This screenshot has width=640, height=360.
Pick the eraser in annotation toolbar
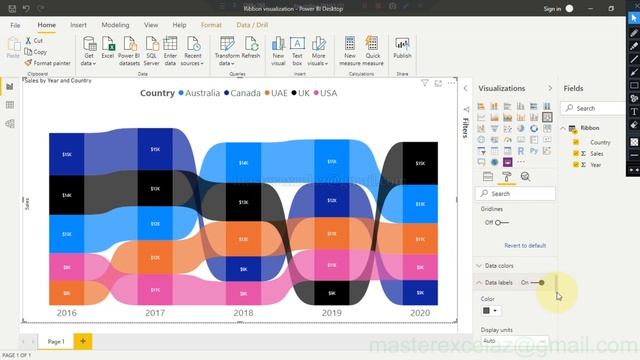tap(634, 125)
